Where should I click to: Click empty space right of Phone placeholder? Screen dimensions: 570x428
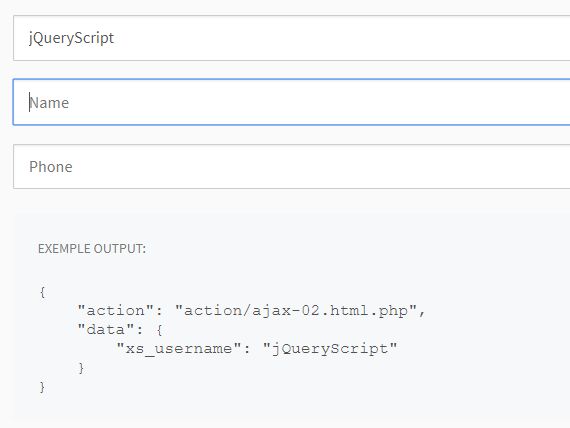(320, 167)
